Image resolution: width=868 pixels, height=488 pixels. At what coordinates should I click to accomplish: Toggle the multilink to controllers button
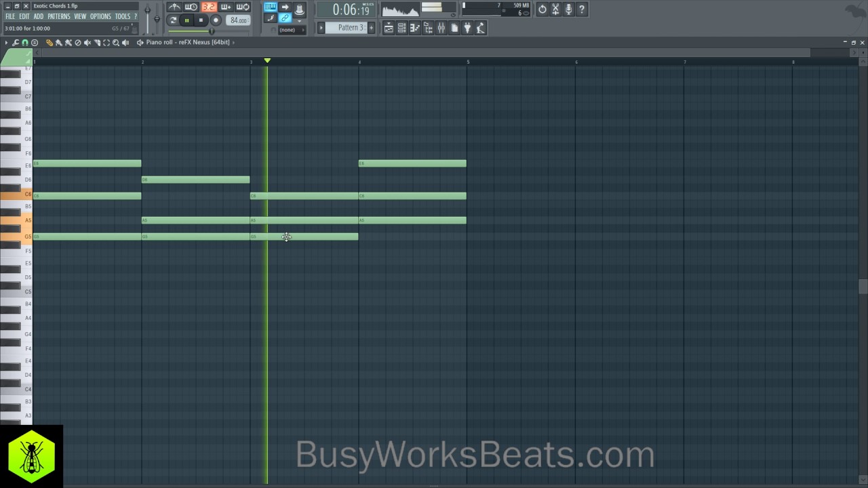click(285, 18)
